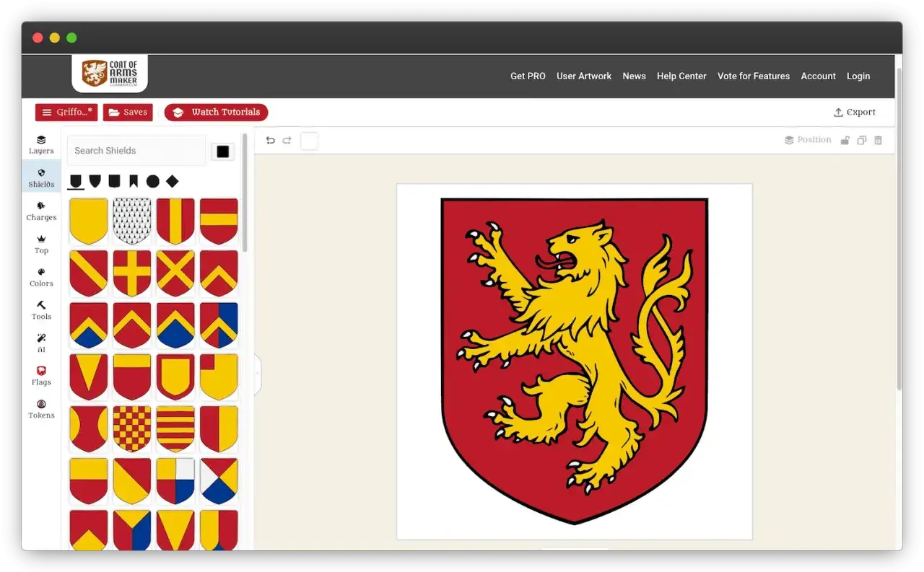Click the Search Shields input field
Image resolution: width=924 pixels, height=572 pixels.
tap(137, 151)
